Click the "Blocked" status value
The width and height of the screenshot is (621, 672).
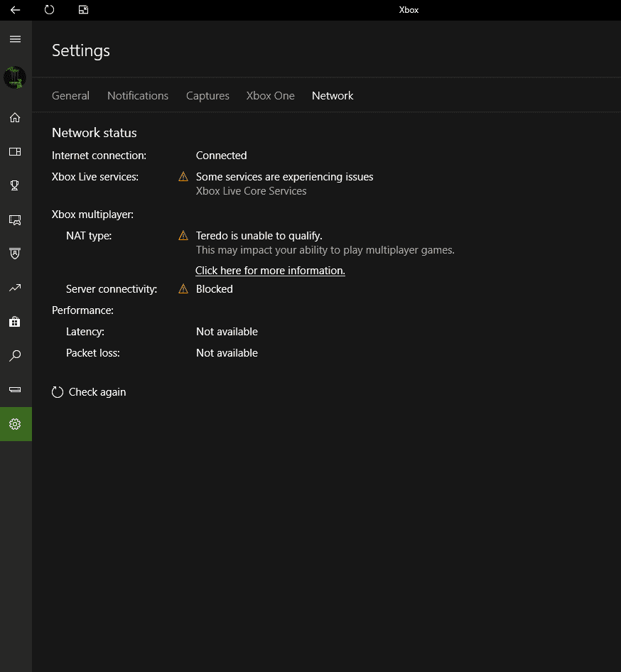215,289
